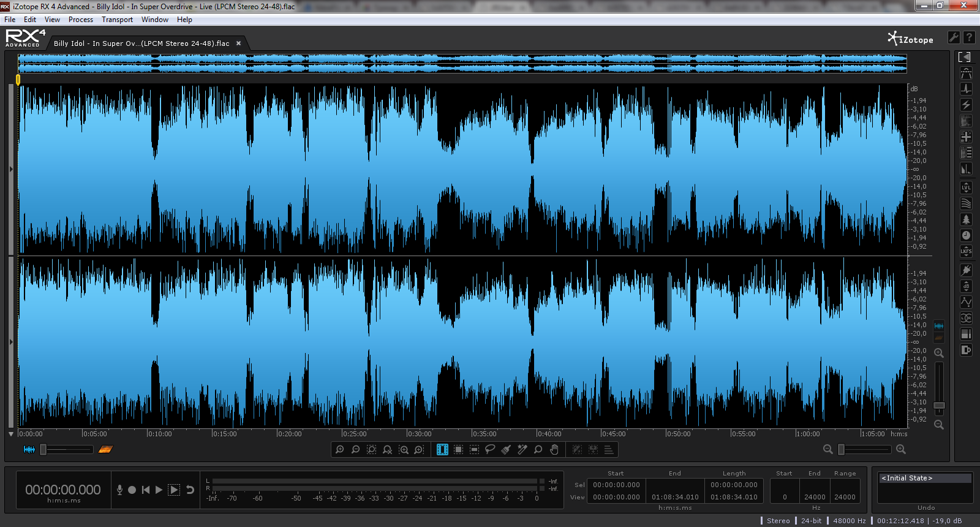
Task: Activate the Time selection tool
Action: [x=442, y=450]
